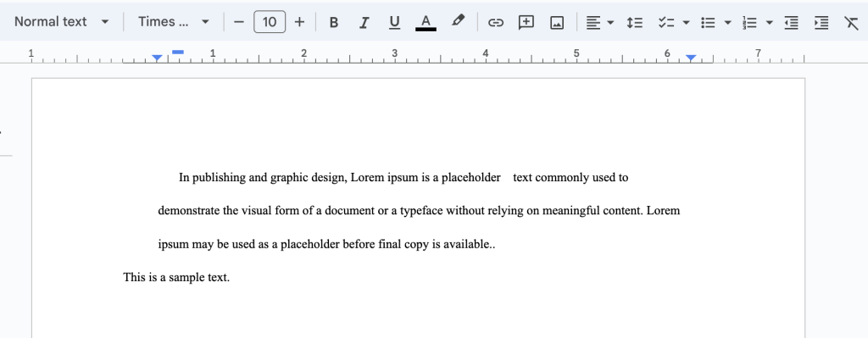The width and height of the screenshot is (868, 338).
Task: Decrease font size with the minus button
Action: (238, 22)
